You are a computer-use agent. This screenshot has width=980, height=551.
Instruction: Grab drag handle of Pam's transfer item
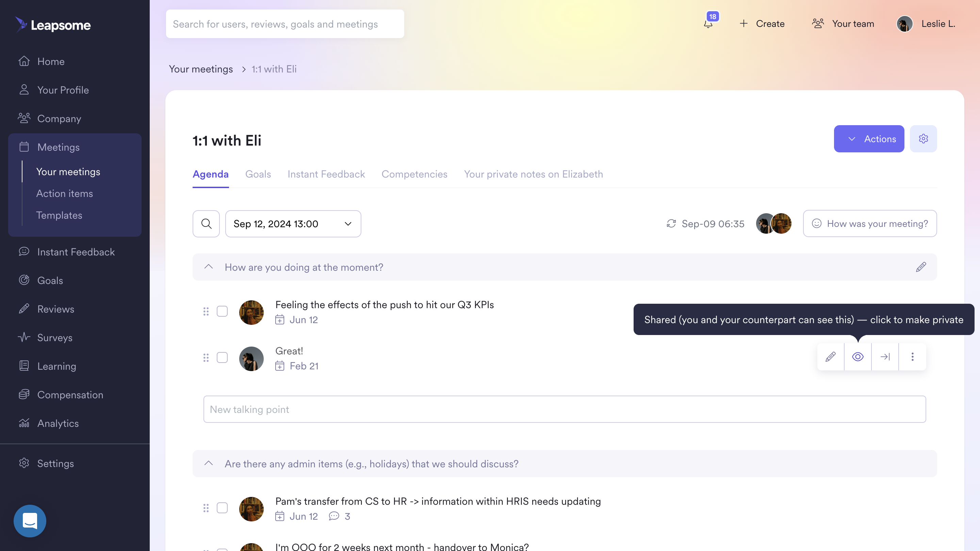point(206,508)
